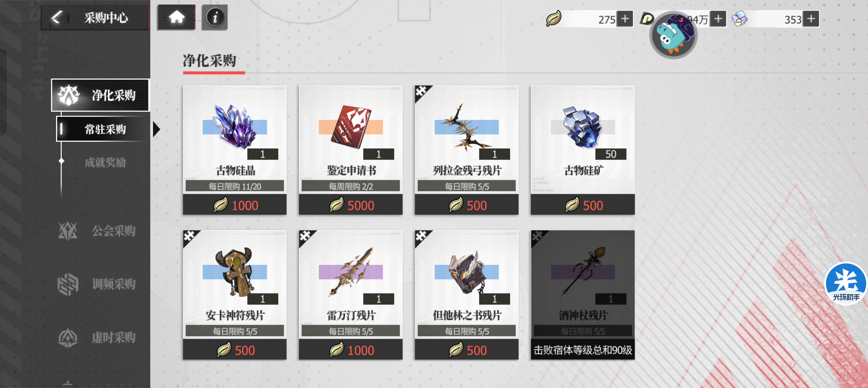Open the 调频采购 shop category
The image size is (868, 388).
[x=98, y=284]
